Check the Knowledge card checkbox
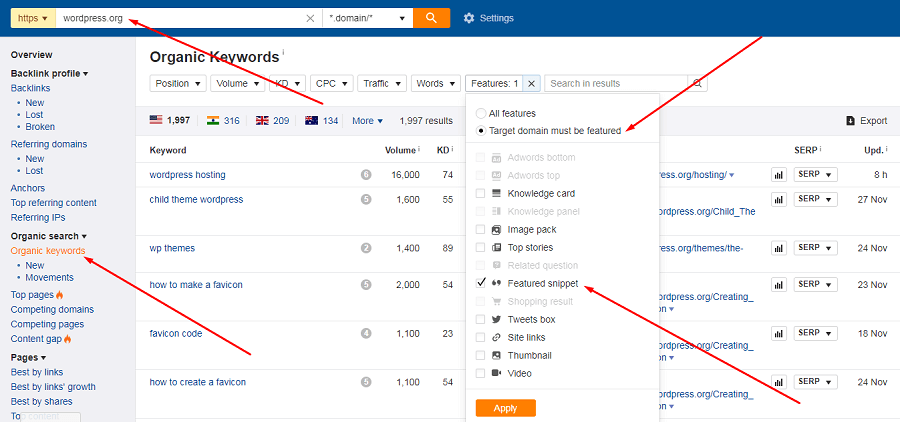This screenshot has height=422, width=900. coord(480,193)
